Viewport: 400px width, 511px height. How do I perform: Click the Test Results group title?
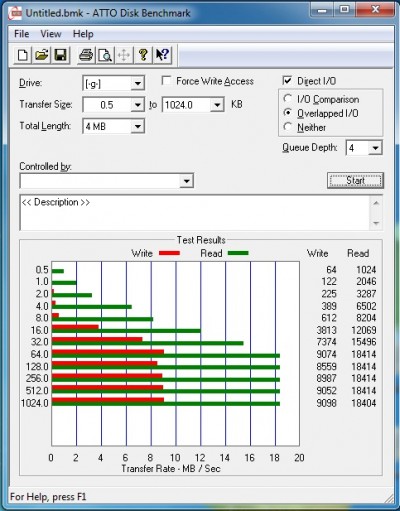(x=201, y=240)
